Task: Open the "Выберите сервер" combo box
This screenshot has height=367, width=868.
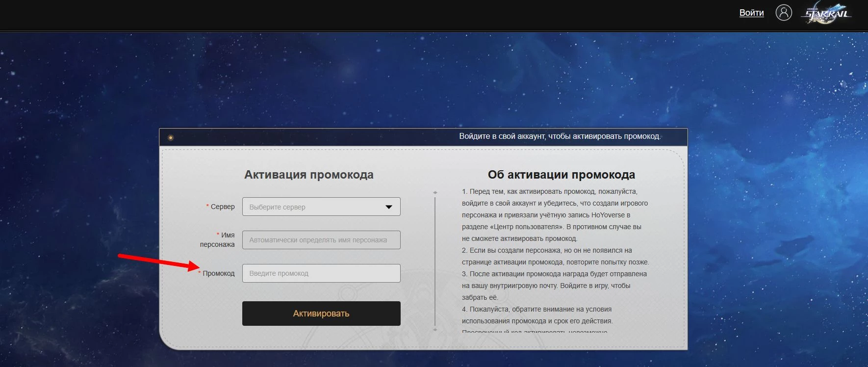Action: (314, 207)
